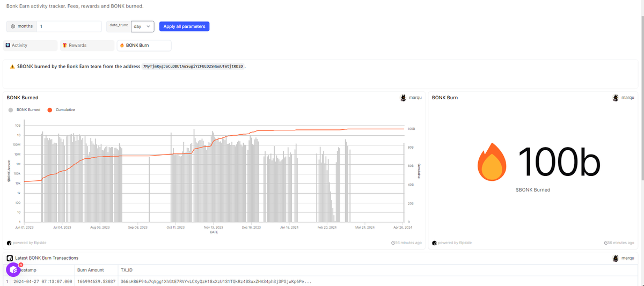Click the Jul 04, 2023 axis label
The width and height of the screenshot is (644, 286).
point(62,227)
